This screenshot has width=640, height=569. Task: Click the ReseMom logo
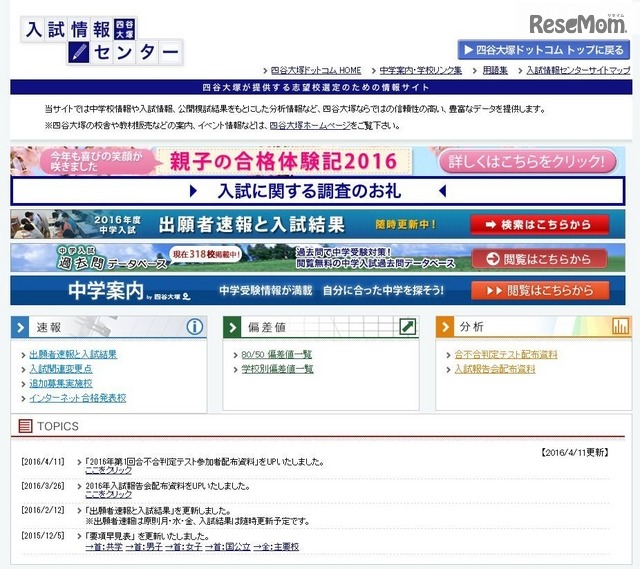pos(578,24)
